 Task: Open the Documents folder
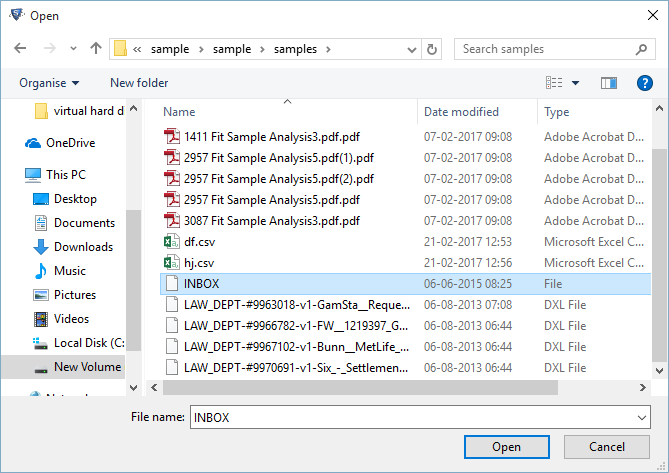[74, 223]
